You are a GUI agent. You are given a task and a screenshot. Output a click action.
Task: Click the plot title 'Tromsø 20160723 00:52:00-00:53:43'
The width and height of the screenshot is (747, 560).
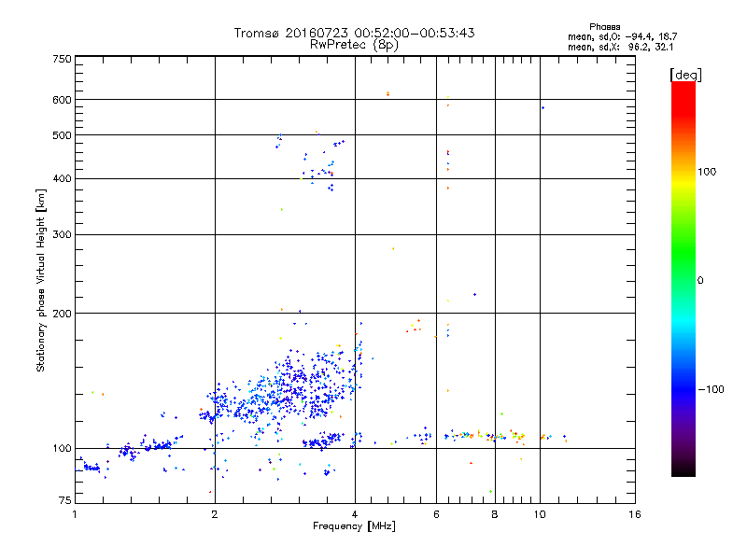354,33
